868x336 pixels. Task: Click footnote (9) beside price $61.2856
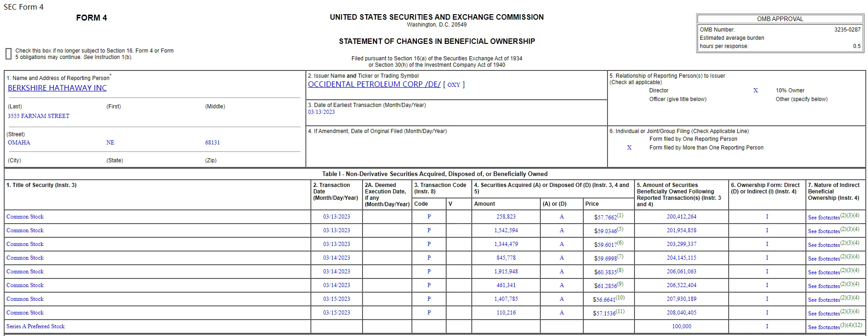pyautogui.click(x=620, y=284)
